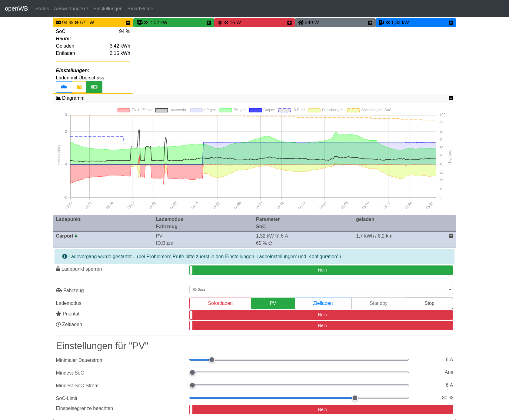Select the green battery surplus mode button

pyautogui.click(x=94, y=87)
